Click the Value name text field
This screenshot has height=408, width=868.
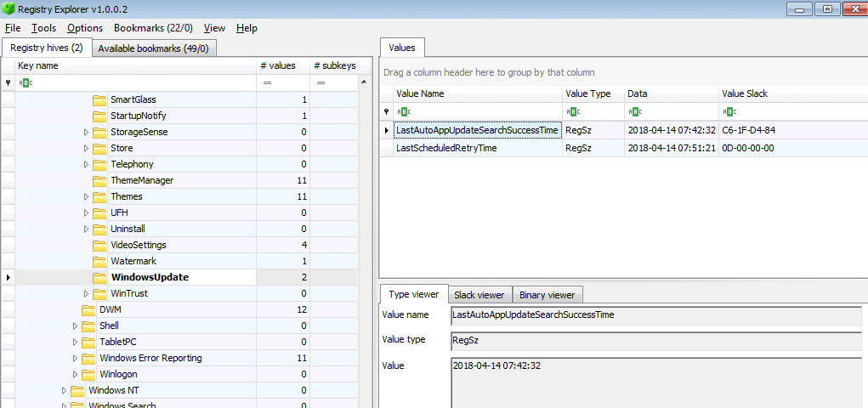click(x=656, y=315)
